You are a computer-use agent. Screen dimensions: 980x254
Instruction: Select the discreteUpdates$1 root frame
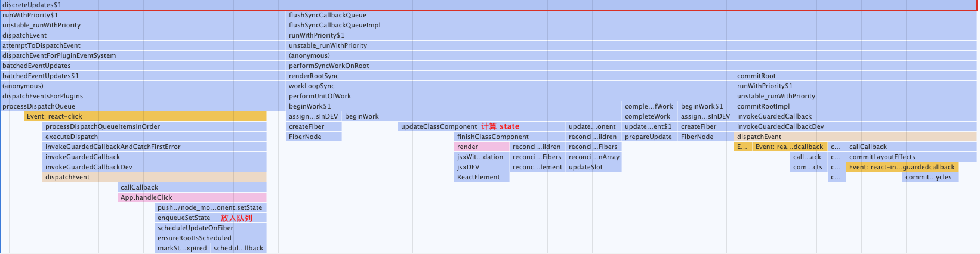[489, 5]
